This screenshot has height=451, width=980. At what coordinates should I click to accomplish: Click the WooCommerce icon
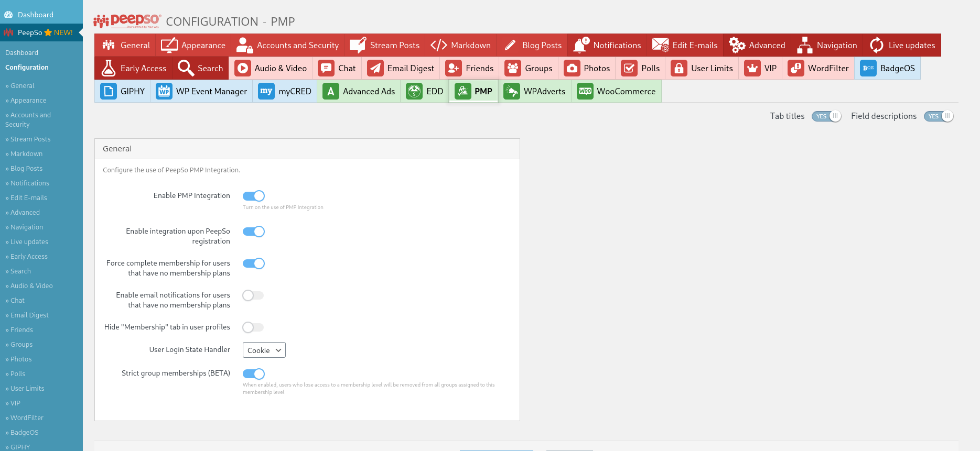point(585,91)
